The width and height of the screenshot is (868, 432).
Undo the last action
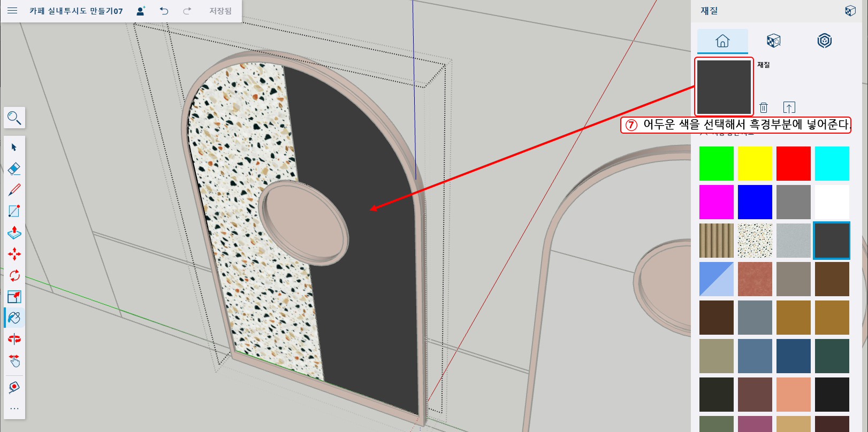[x=164, y=11]
